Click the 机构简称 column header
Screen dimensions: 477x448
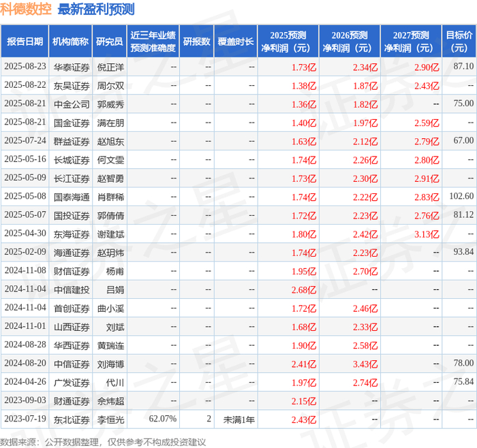(70, 42)
